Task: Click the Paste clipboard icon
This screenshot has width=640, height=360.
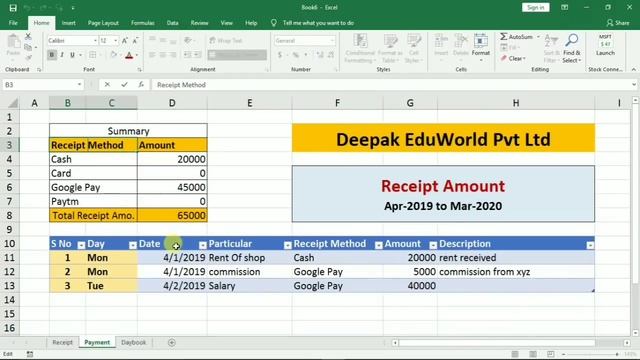Action: (x=13, y=41)
